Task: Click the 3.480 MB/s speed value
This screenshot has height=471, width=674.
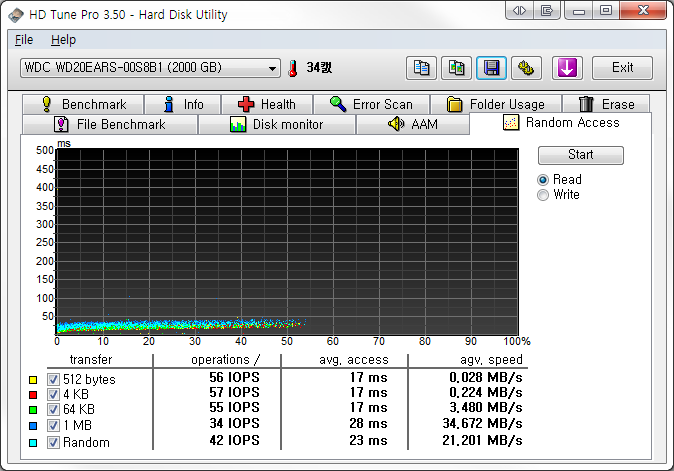Action: (486, 407)
